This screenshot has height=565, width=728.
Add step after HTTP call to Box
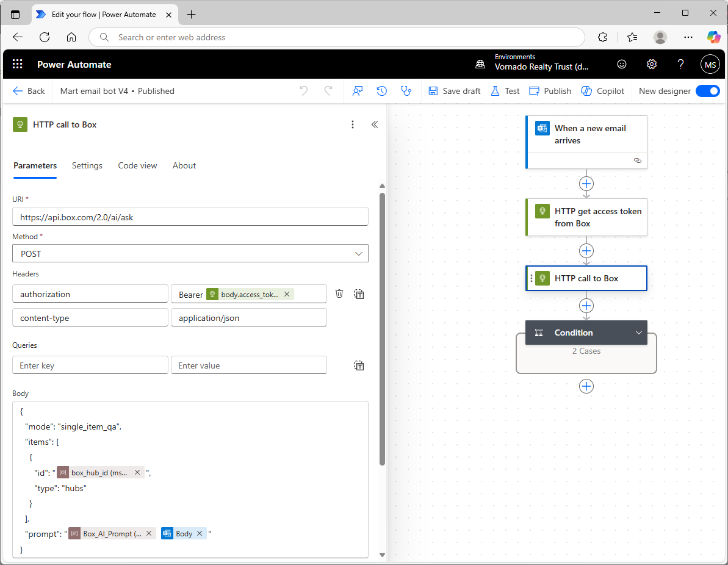[x=586, y=305]
